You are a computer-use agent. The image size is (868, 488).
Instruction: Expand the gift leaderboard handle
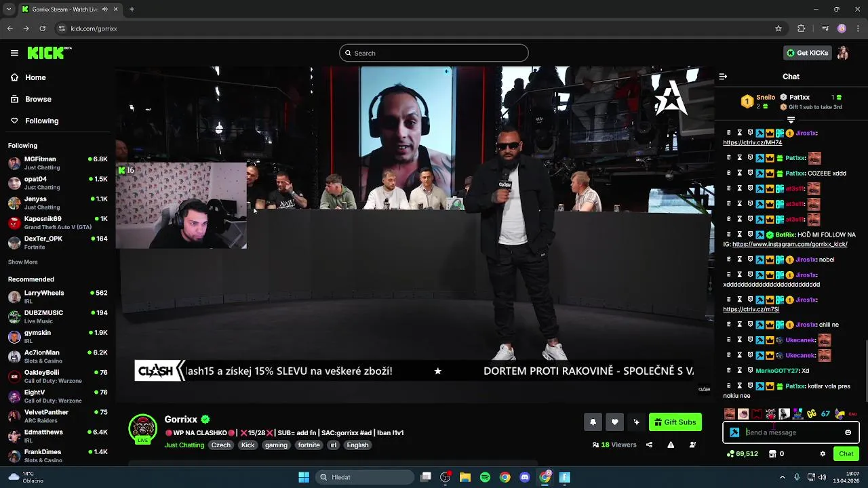click(791, 120)
